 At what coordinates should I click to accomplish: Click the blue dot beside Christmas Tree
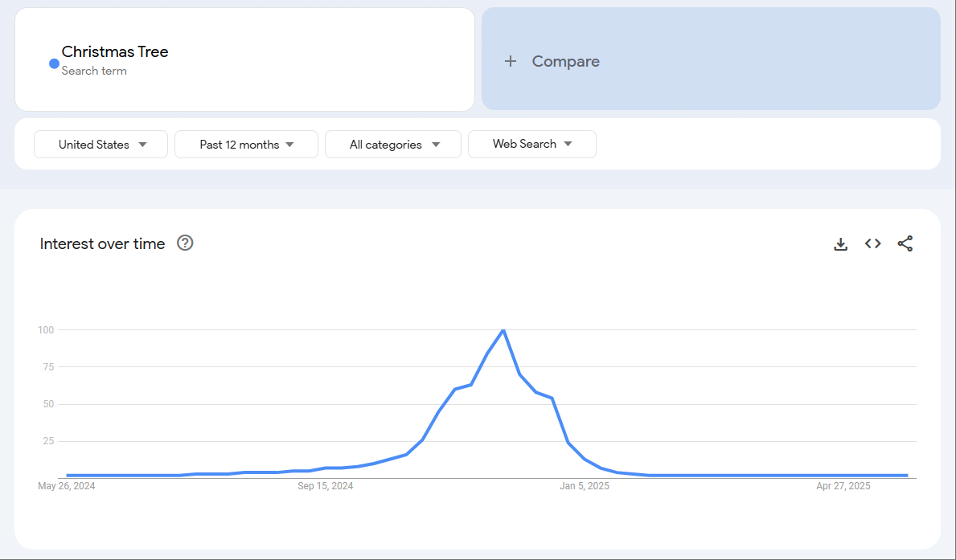[x=53, y=63]
